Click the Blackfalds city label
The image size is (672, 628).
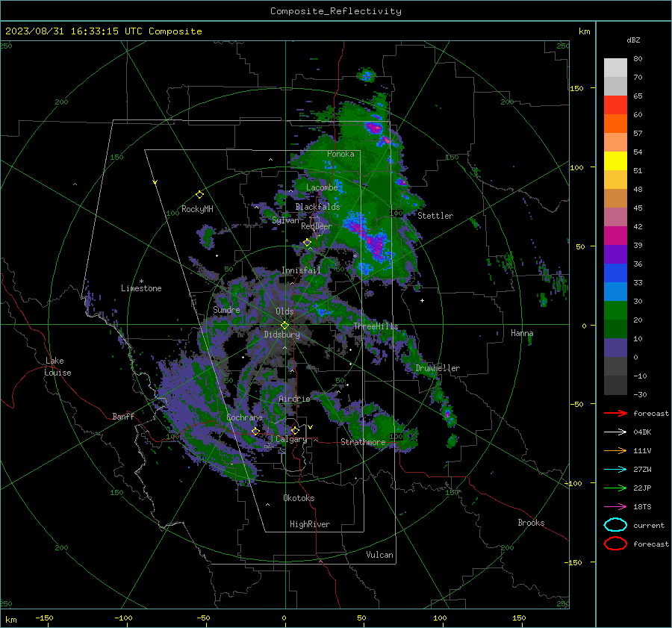pos(317,207)
